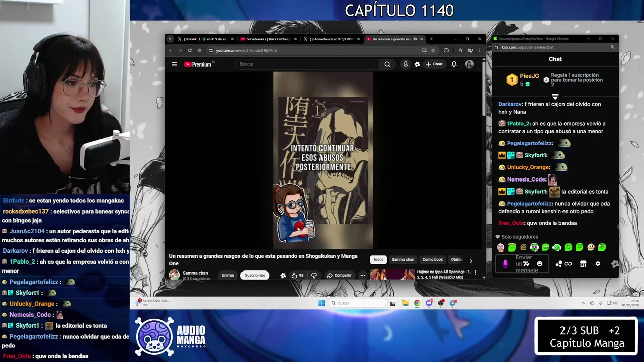The height and width of the screenshot is (362, 644).
Task: Open Hajime no Ippo All Openings thumbnail
Action: [392, 275]
